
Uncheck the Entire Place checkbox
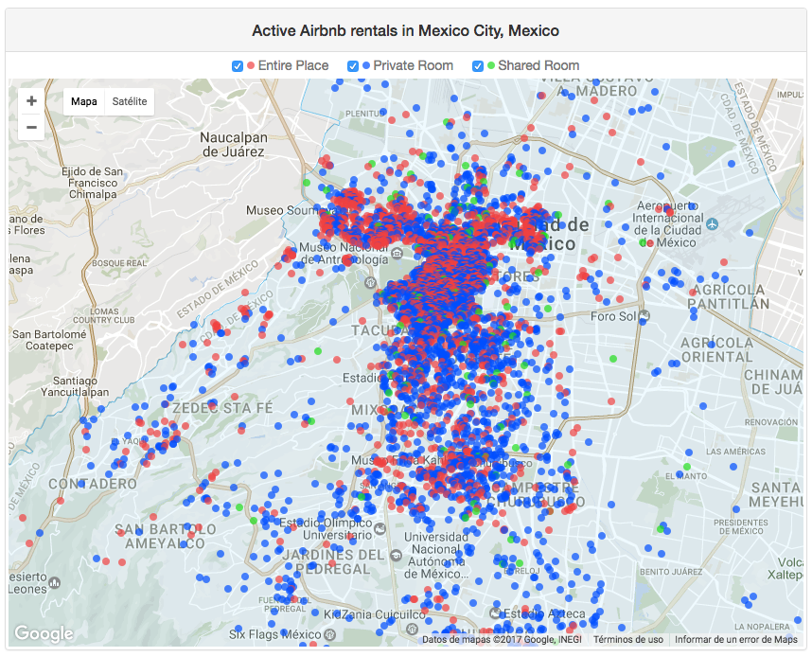[238, 66]
